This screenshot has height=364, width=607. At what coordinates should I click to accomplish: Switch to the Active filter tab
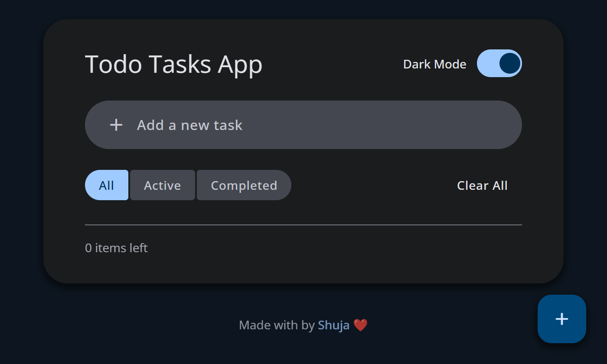point(162,185)
